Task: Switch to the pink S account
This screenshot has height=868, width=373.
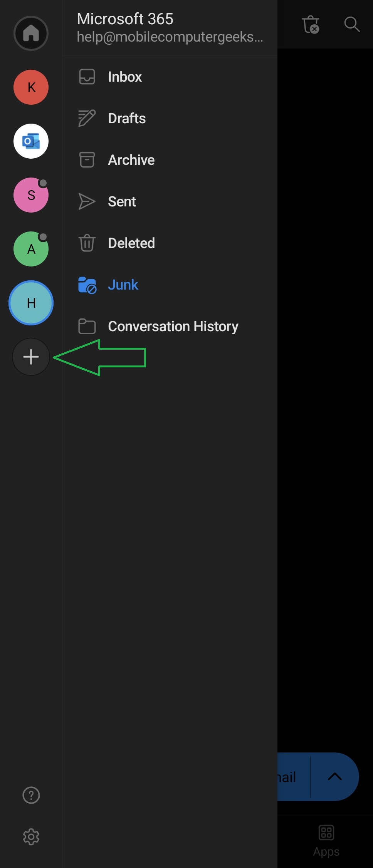Action: point(31,195)
